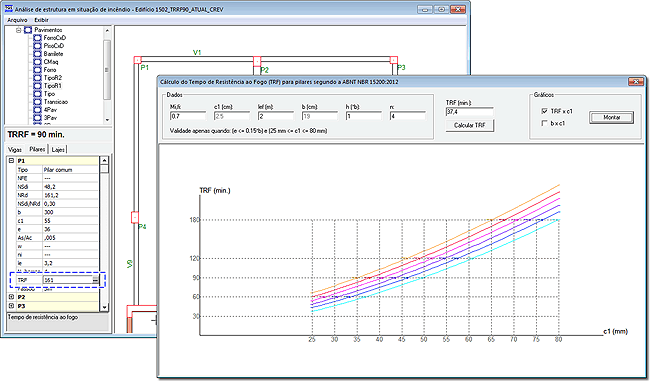
Task: Click the Montar button
Action: (611, 117)
